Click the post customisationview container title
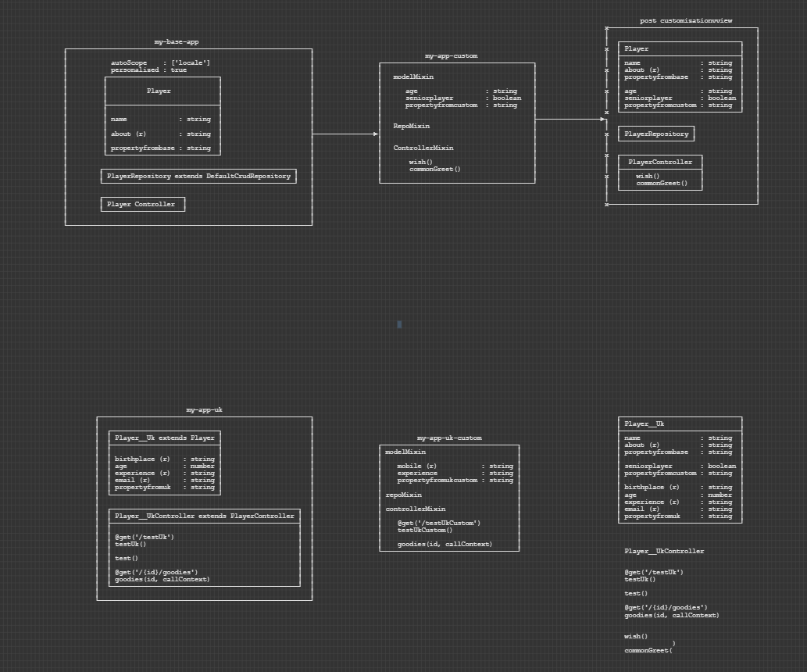The height and width of the screenshot is (672, 807). [686, 20]
